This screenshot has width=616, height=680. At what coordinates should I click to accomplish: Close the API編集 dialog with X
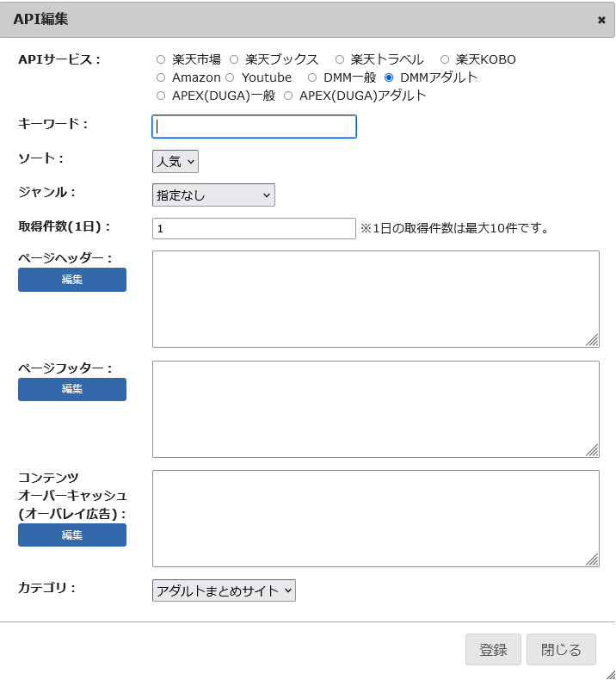[601, 20]
